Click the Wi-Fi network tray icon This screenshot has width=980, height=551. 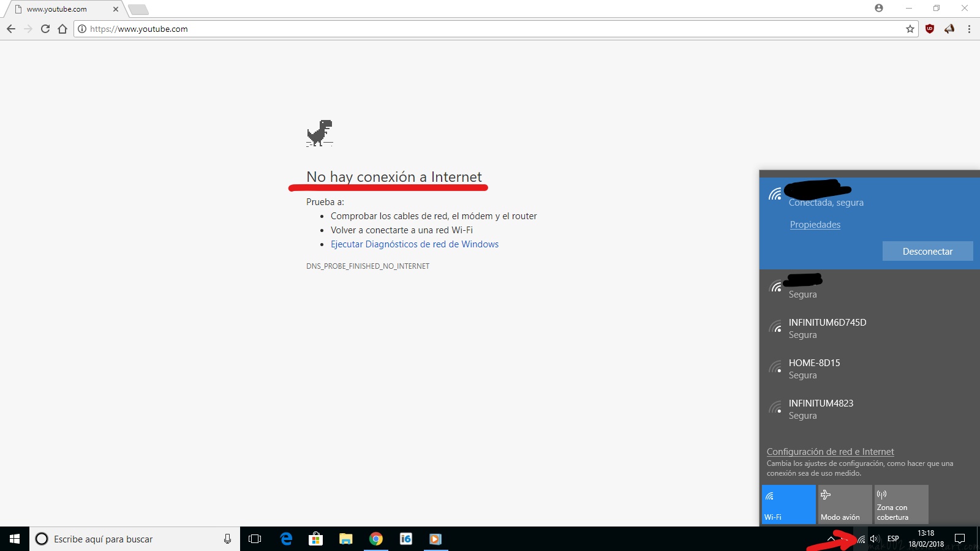861,539
